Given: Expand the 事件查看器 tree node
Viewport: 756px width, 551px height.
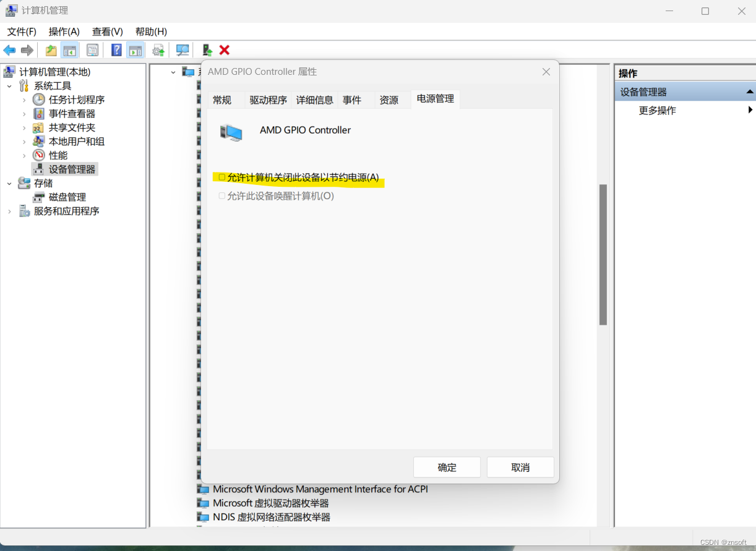Looking at the screenshot, I should (x=24, y=114).
